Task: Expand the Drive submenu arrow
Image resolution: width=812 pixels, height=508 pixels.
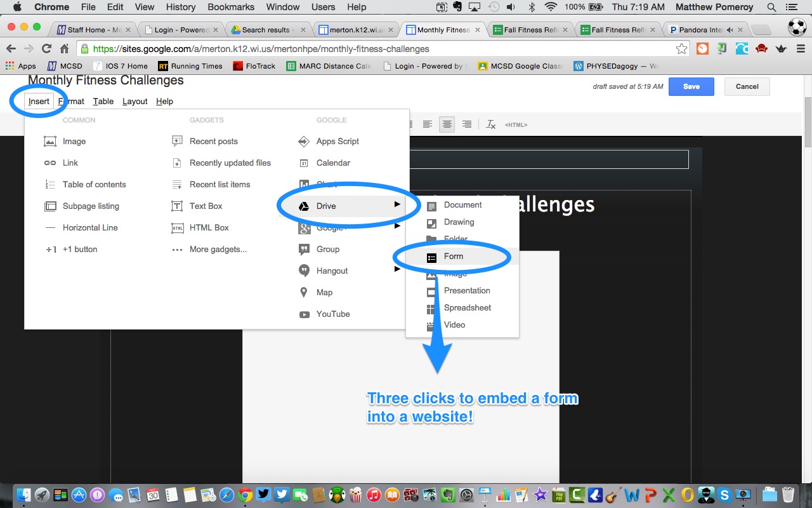Action: click(398, 205)
